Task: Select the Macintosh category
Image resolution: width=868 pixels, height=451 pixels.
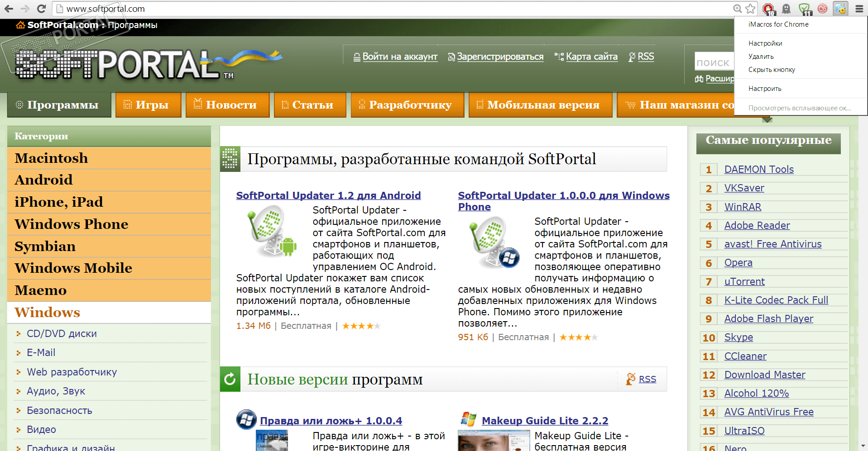Action: tap(109, 158)
